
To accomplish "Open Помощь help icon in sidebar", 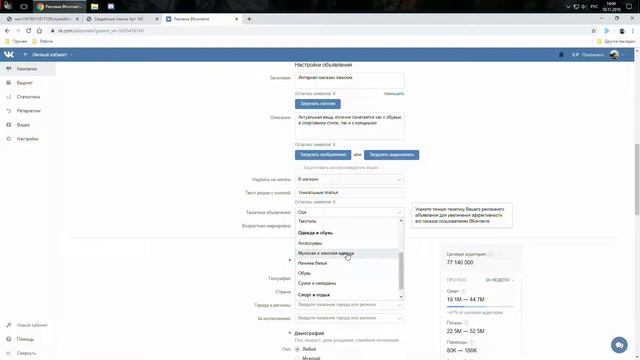I will pyautogui.click(x=9, y=339).
